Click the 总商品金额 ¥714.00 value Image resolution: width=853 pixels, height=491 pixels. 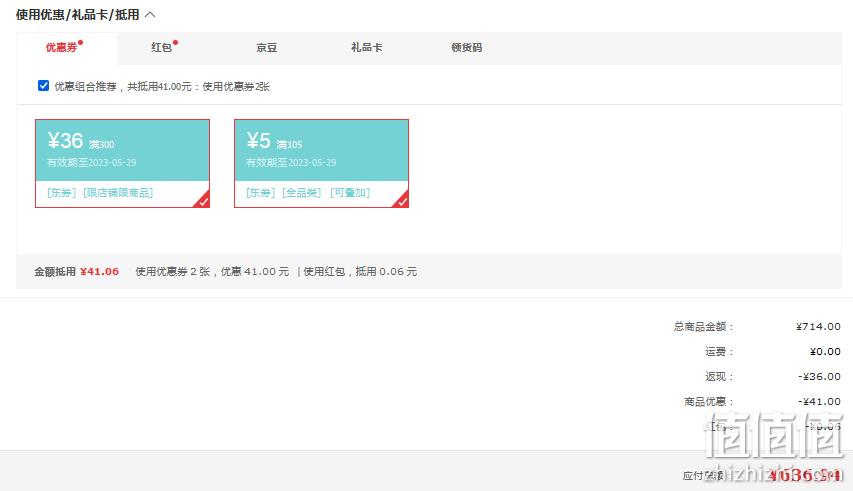click(x=818, y=326)
